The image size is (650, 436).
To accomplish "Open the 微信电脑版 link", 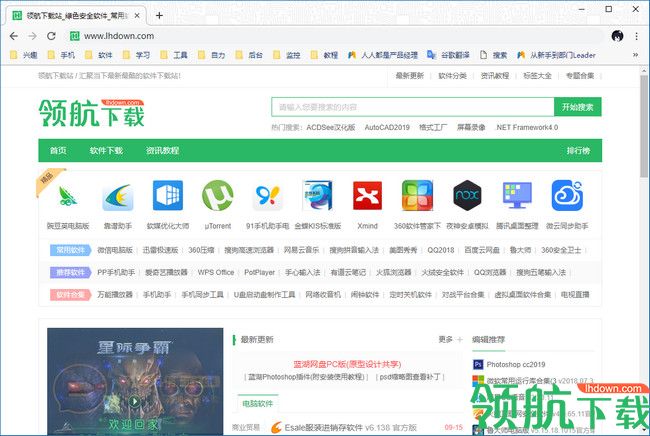I will coord(115,250).
